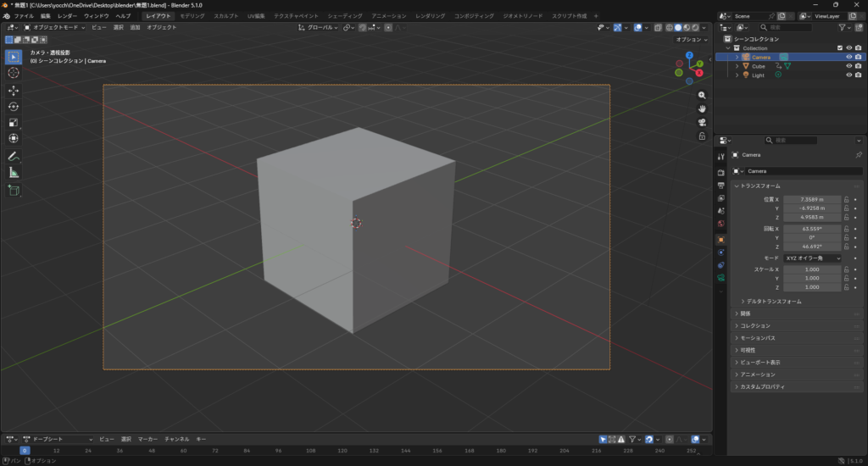Open the XYZ オイラー角 rotation mode dropdown
Image resolution: width=868 pixels, height=466 pixels.
tap(812, 258)
